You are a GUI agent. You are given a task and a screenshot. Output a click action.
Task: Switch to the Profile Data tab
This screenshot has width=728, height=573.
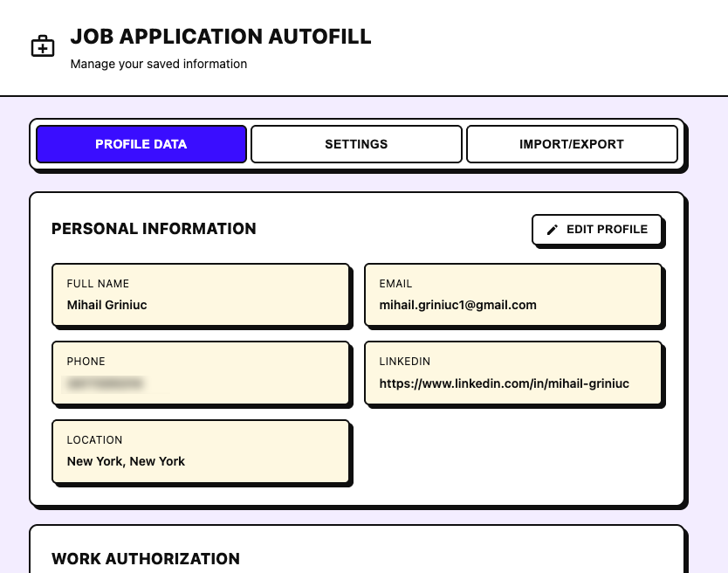click(x=141, y=144)
